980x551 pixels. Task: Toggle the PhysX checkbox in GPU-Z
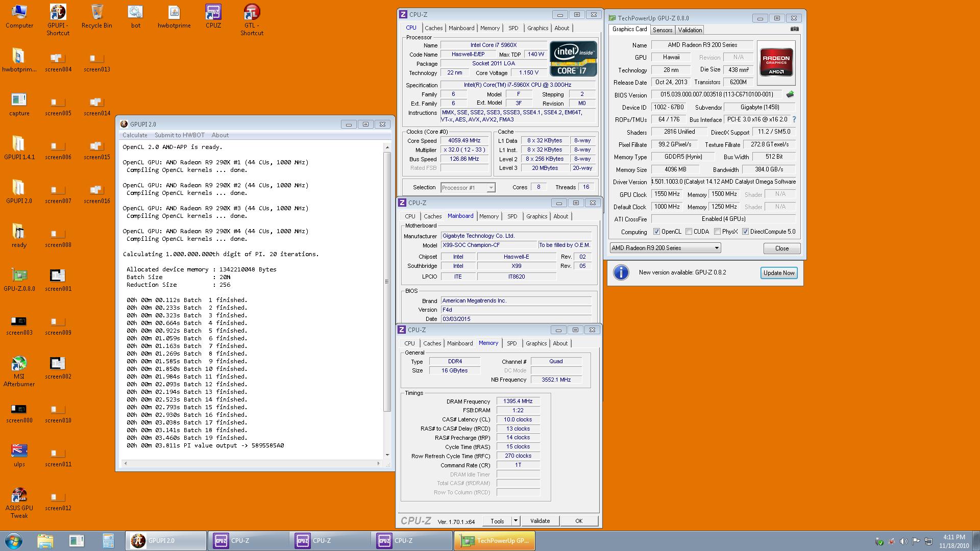(717, 232)
